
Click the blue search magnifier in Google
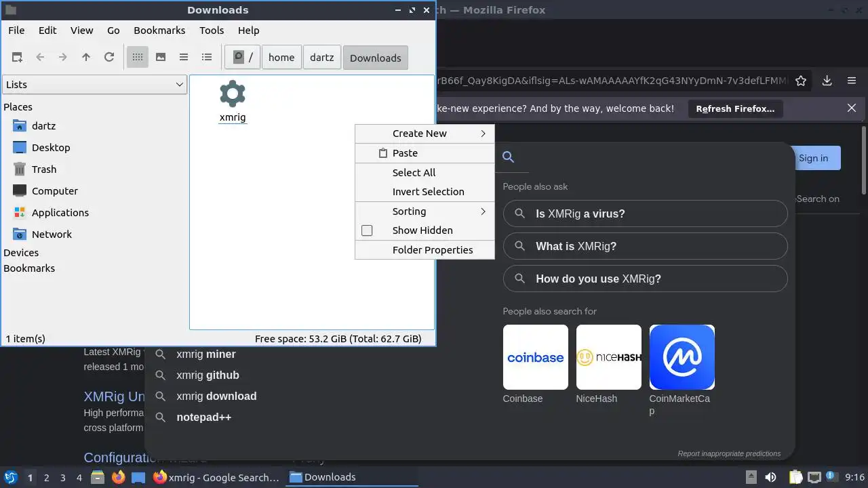508,157
